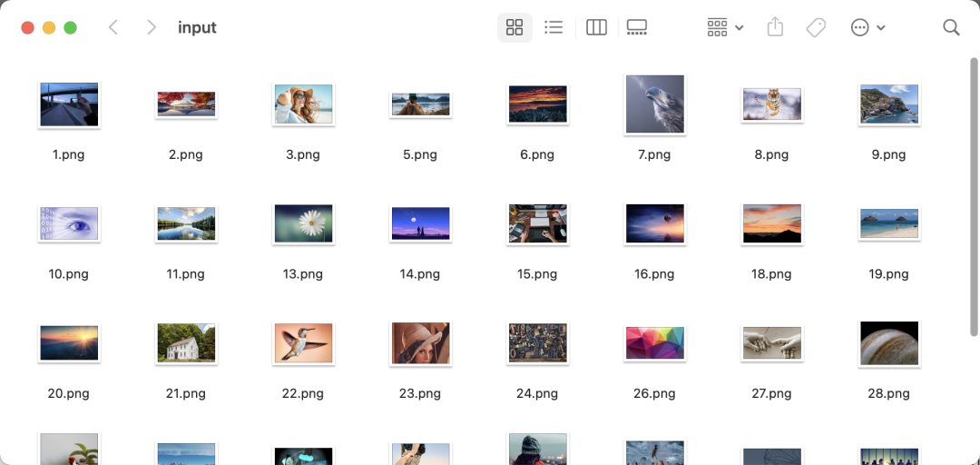Switch to column view
This screenshot has height=465, width=980.
596,27
